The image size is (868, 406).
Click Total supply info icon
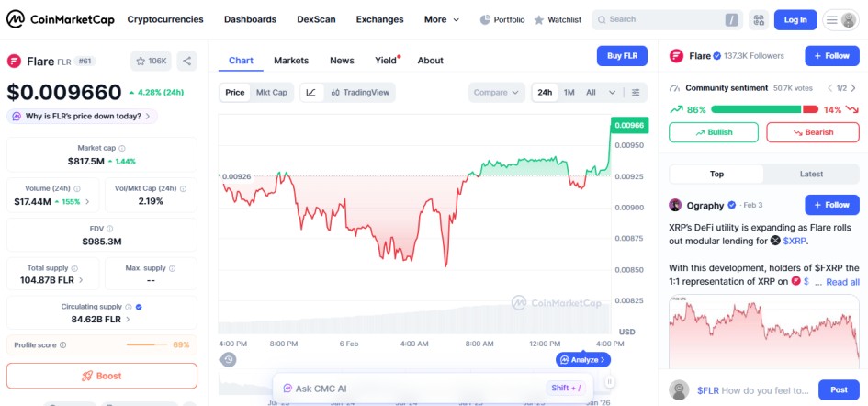coord(74,268)
